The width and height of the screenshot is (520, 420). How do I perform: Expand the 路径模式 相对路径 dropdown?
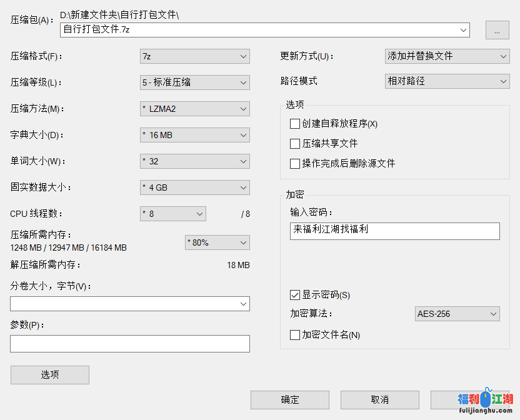(447, 81)
